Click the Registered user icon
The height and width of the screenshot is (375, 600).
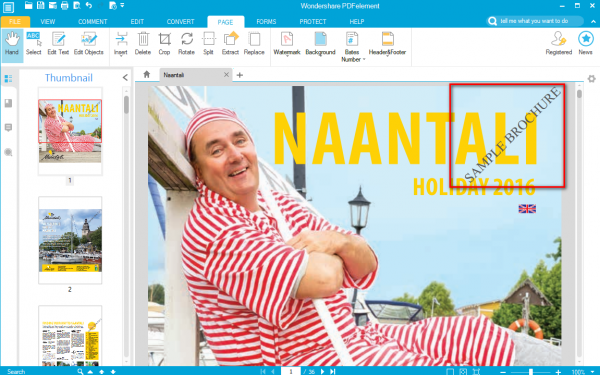(559, 44)
